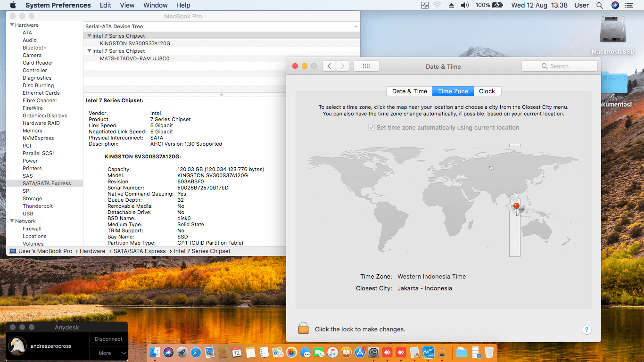Open More options in Anydesk
Viewport: 644px width, 362px height.
[x=107, y=354]
